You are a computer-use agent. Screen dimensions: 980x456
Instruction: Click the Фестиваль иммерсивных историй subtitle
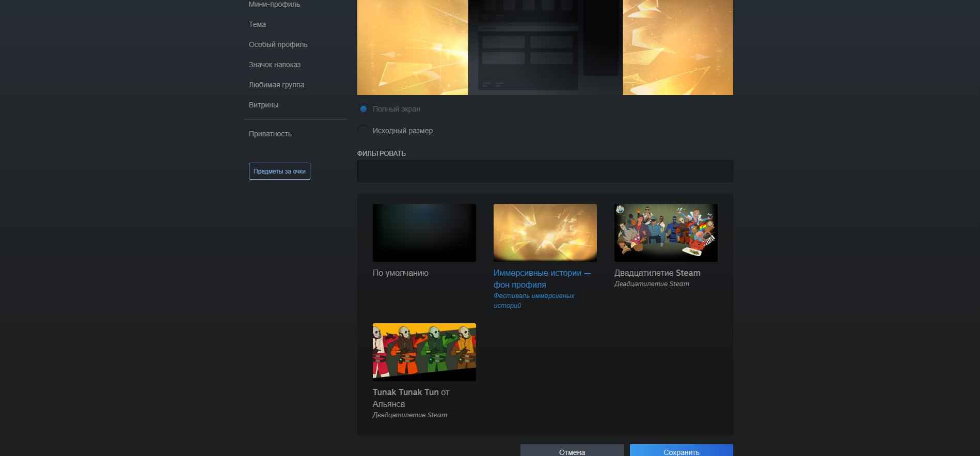pyautogui.click(x=534, y=301)
